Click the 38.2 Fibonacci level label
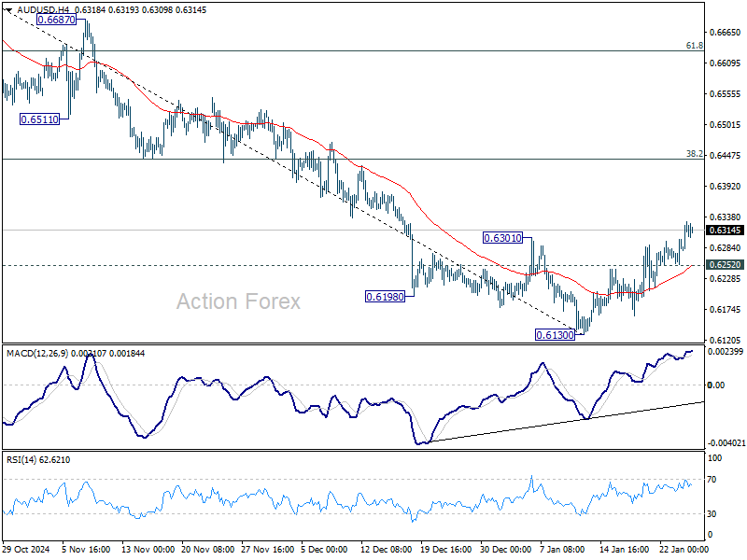 (694, 154)
